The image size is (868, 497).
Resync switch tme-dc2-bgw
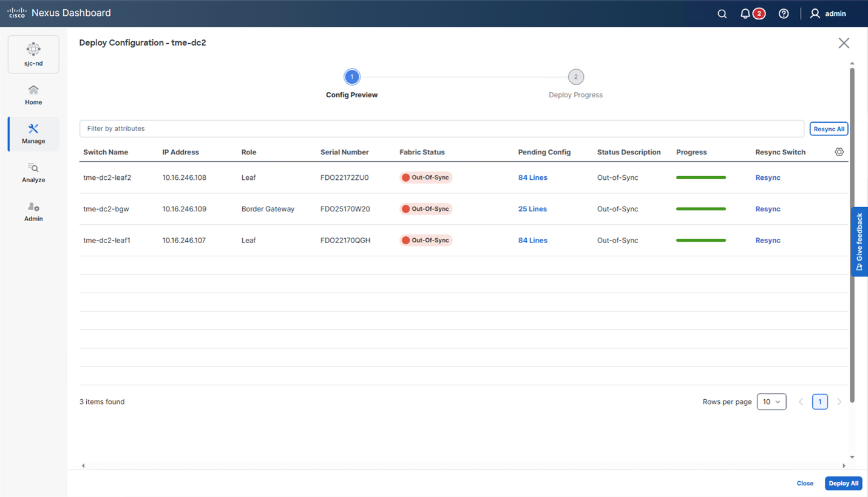click(x=768, y=209)
